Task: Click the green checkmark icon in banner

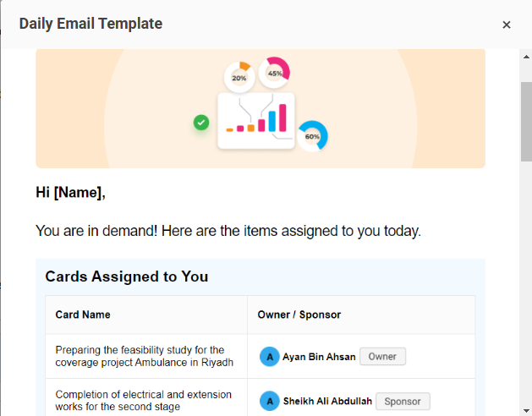Action: tap(201, 123)
